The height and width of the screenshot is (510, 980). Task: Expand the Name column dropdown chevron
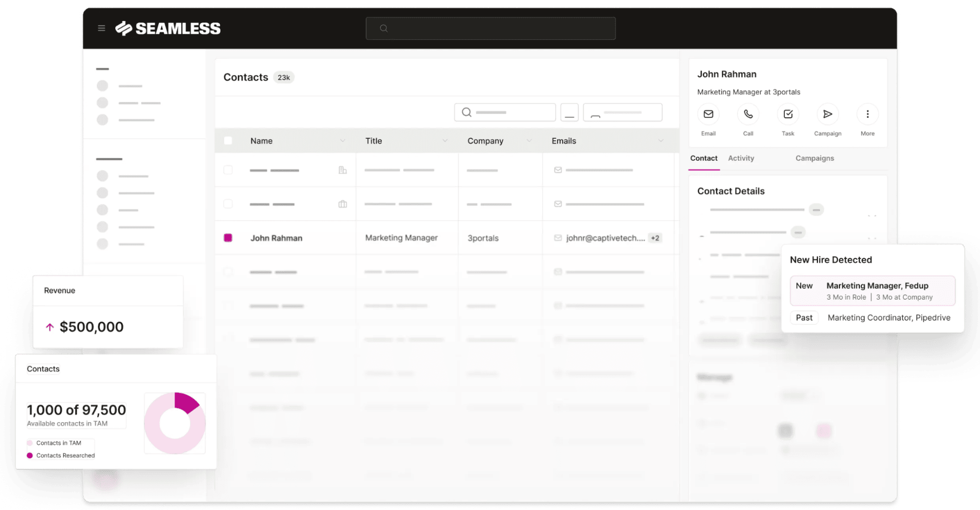pos(342,141)
